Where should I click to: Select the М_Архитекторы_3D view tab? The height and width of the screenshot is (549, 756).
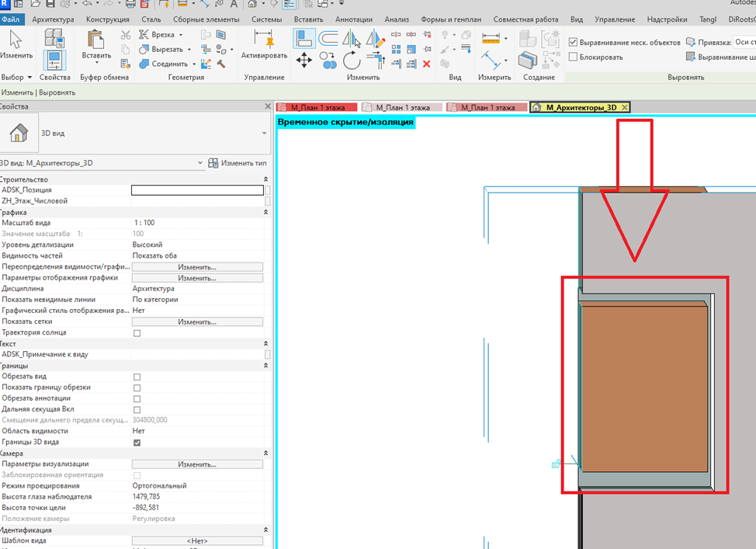(581, 108)
